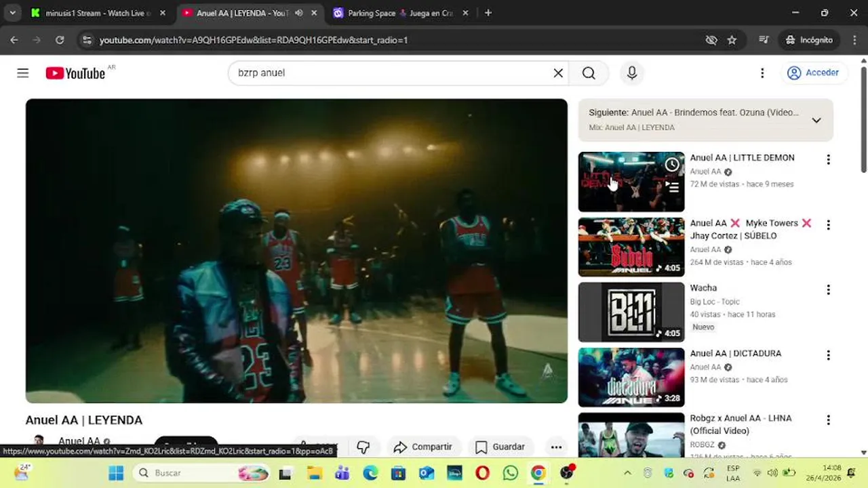This screenshot has height=488, width=868.
Task: Open LITTLE DEMON video thumbnail
Action: [631, 182]
